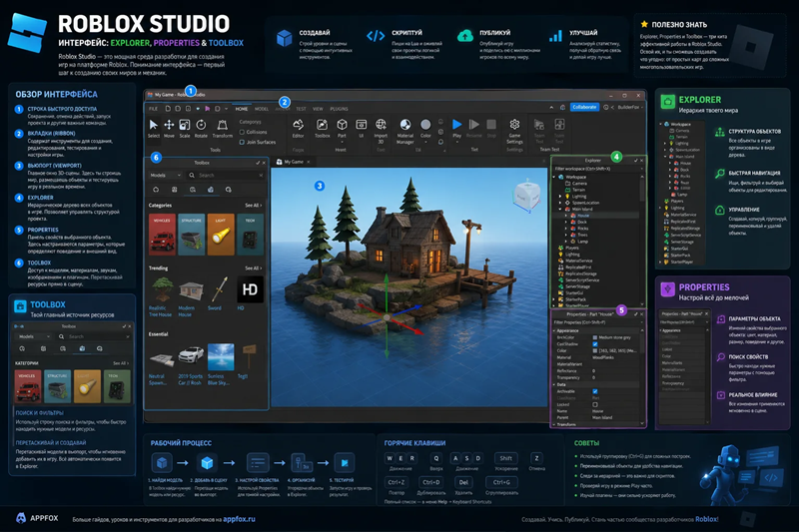Enable the Locked property checkbox
Image resolution: width=799 pixels, height=532 pixels.
tap(595, 404)
